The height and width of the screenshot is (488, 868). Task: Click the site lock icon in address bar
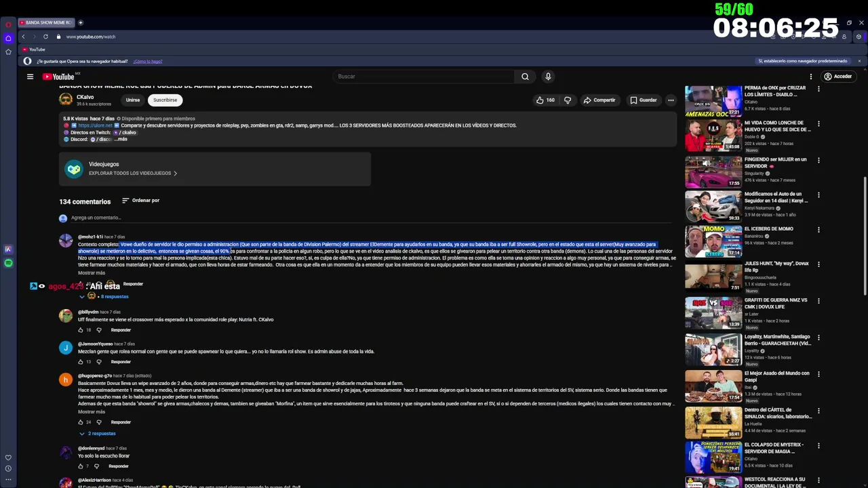click(x=58, y=37)
